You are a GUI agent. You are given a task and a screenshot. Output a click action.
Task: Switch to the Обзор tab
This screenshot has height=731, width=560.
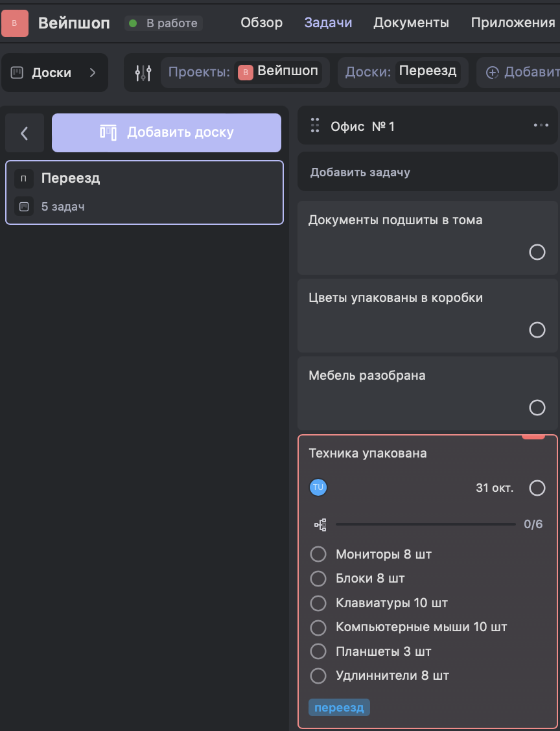pos(261,23)
